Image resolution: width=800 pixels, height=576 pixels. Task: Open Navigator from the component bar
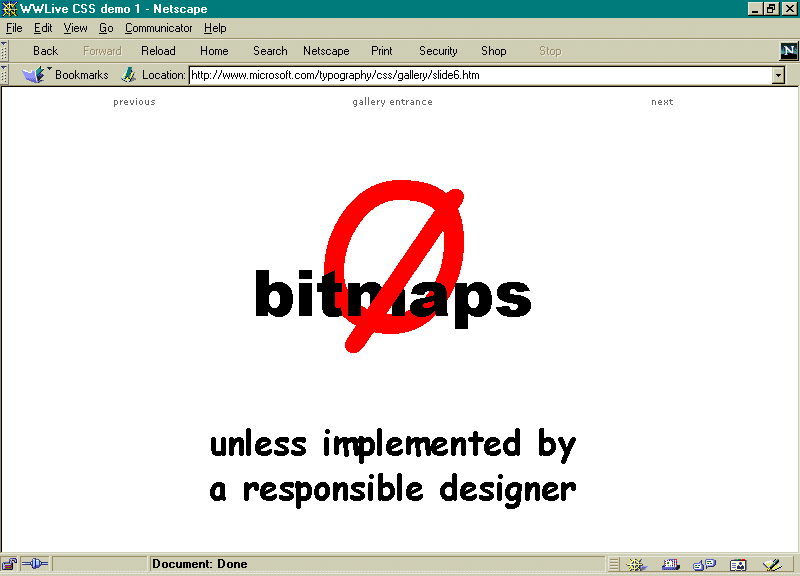tap(636, 564)
